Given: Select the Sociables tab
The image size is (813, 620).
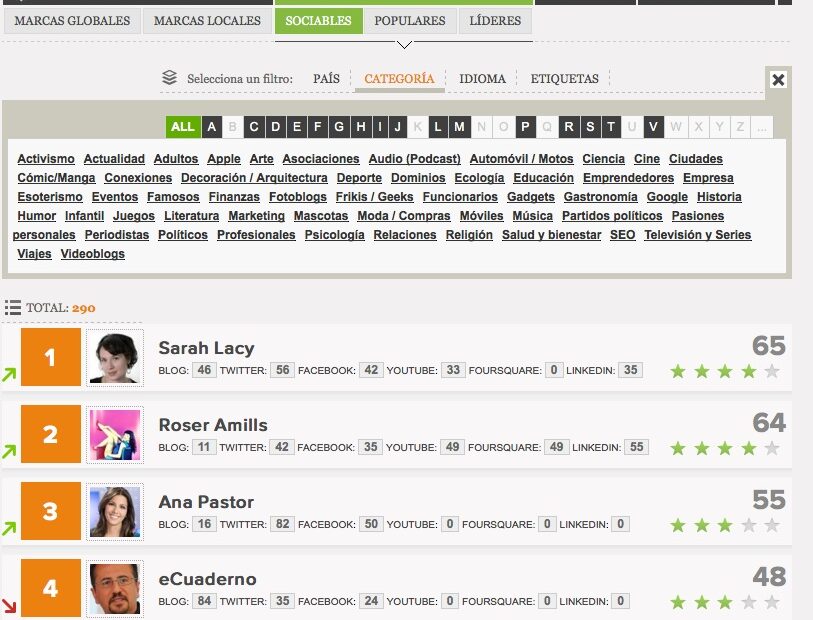Looking at the screenshot, I should (x=318, y=21).
